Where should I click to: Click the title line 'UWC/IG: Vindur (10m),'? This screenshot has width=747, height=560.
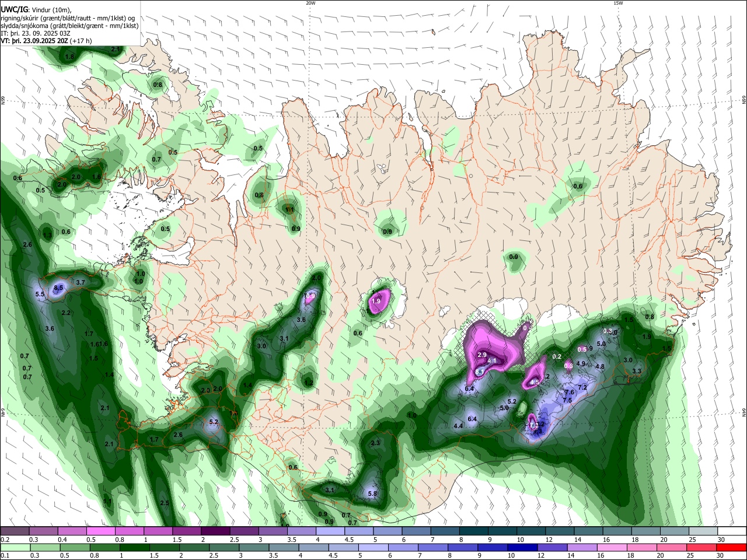coord(36,9)
